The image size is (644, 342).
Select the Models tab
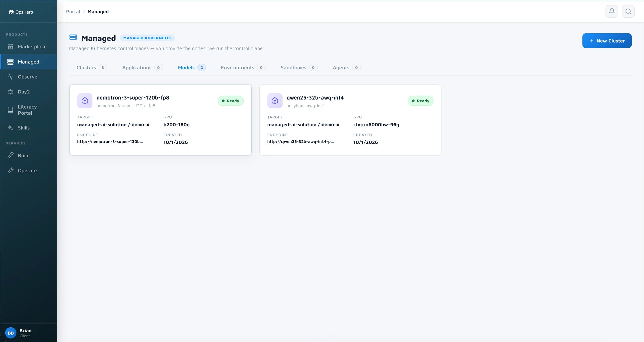tap(192, 68)
